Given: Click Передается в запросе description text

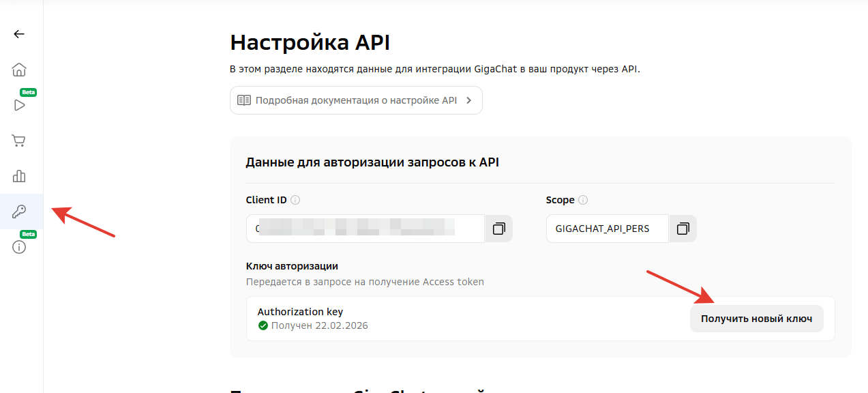Looking at the screenshot, I should coord(365,282).
